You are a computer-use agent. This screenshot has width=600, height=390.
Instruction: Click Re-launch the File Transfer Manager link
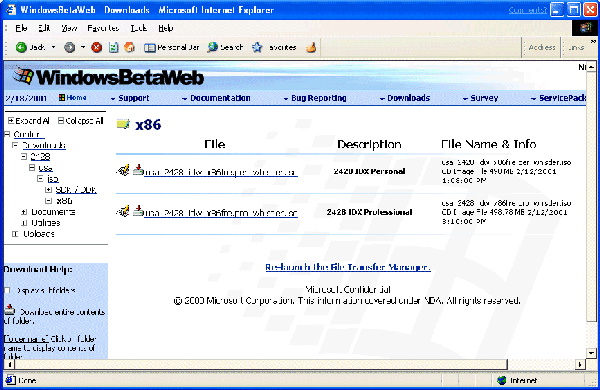tap(348, 267)
